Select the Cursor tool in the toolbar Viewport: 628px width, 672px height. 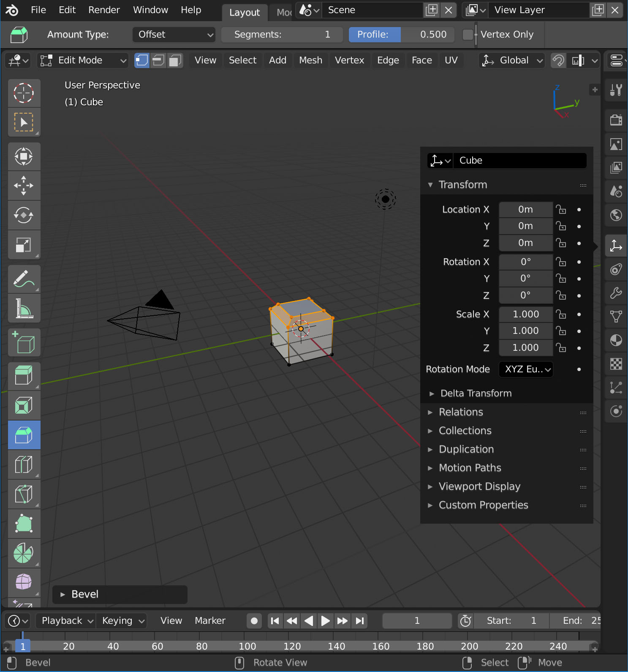pyautogui.click(x=24, y=93)
